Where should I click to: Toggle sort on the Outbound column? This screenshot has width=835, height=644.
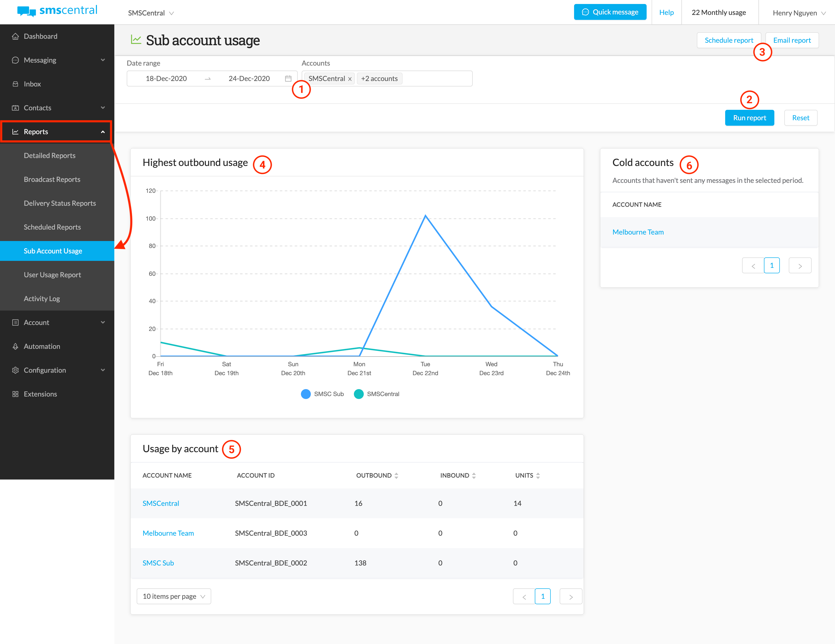coord(396,475)
